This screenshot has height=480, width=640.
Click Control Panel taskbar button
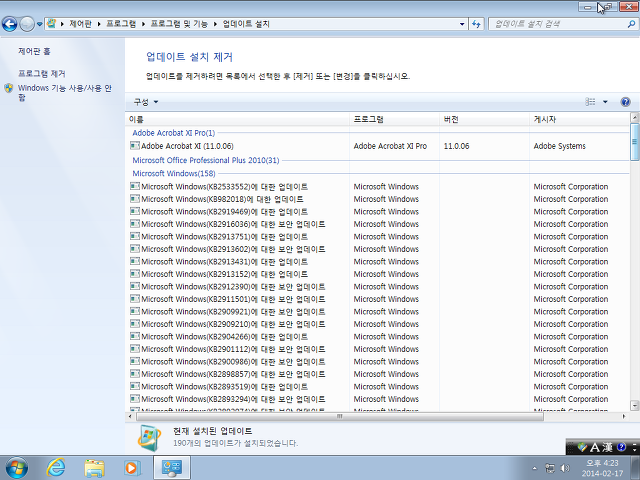click(172, 468)
